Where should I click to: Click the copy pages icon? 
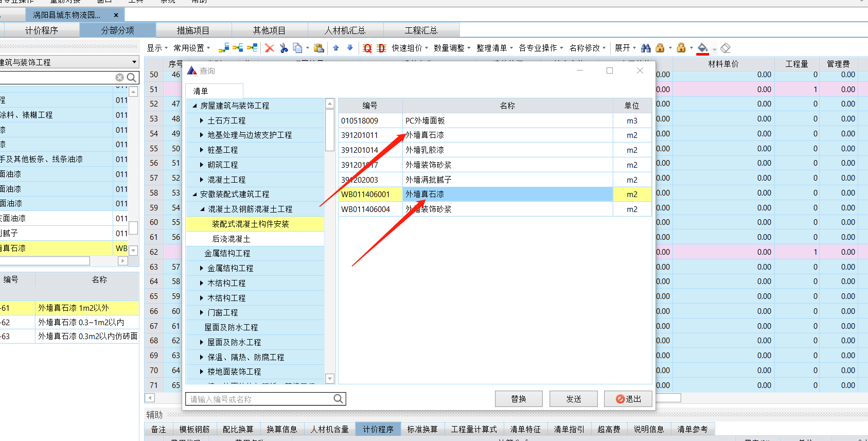[x=297, y=48]
